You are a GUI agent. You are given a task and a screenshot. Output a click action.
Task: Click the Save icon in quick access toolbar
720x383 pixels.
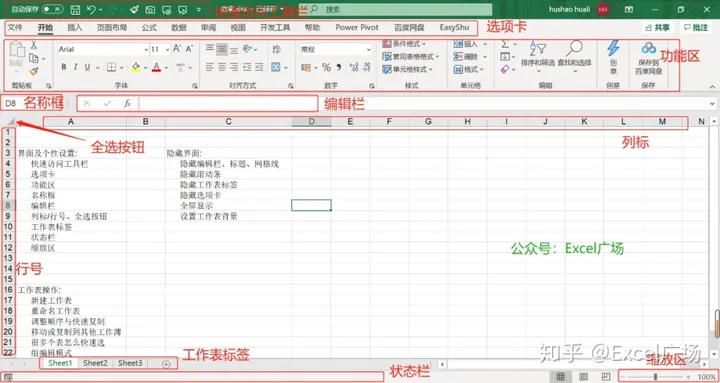[75, 9]
